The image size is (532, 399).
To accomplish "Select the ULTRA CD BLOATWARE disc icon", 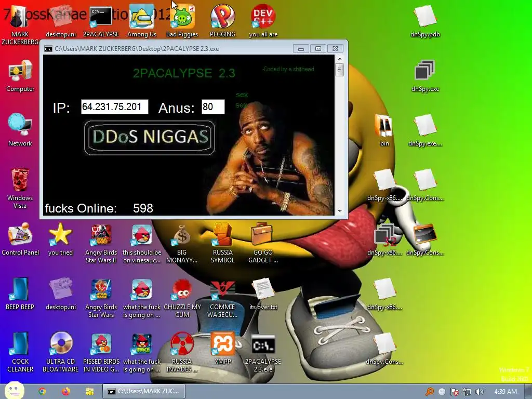I will (x=60, y=343).
